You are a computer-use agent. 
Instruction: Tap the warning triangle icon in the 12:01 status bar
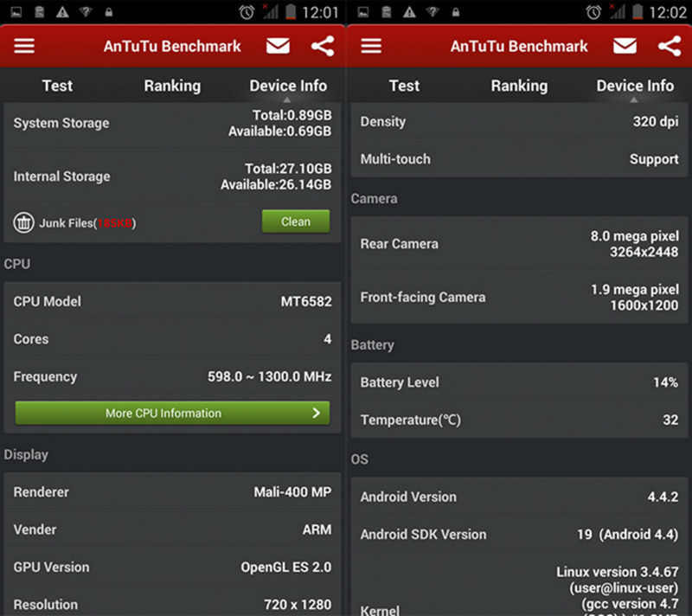click(x=62, y=12)
